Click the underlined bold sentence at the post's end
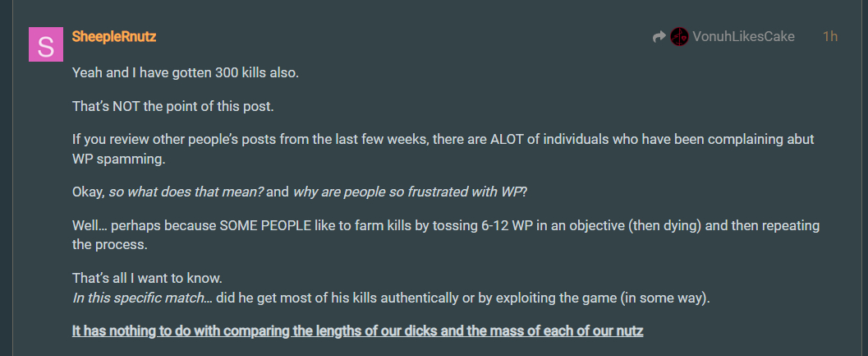The width and height of the screenshot is (868, 356). [x=357, y=331]
